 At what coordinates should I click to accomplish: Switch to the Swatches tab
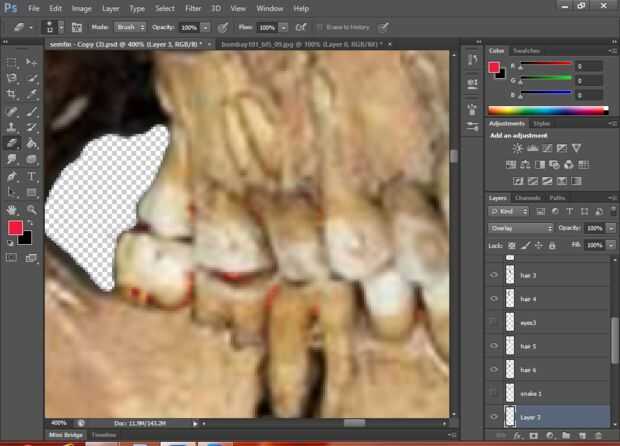(526, 51)
